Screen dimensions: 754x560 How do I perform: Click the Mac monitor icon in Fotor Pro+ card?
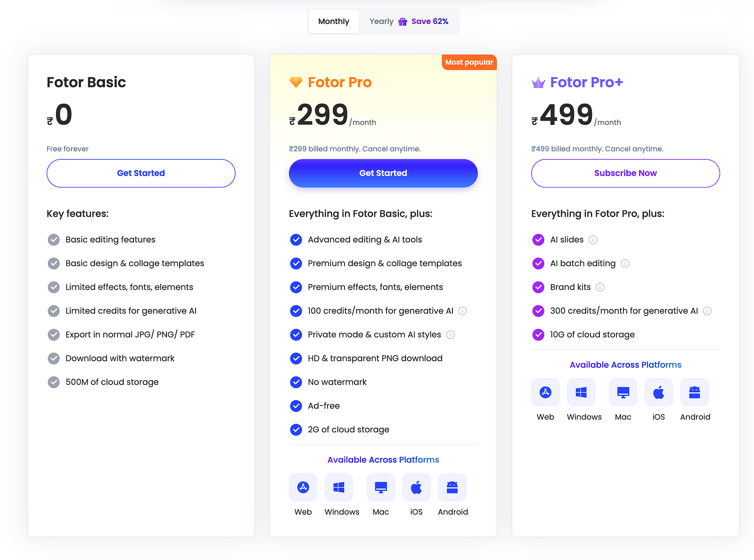623,392
